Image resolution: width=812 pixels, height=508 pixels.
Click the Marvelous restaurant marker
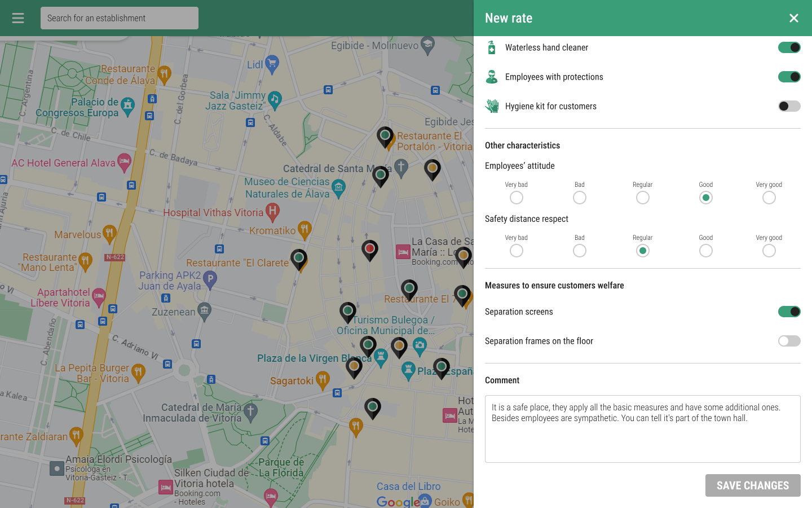[x=109, y=234]
